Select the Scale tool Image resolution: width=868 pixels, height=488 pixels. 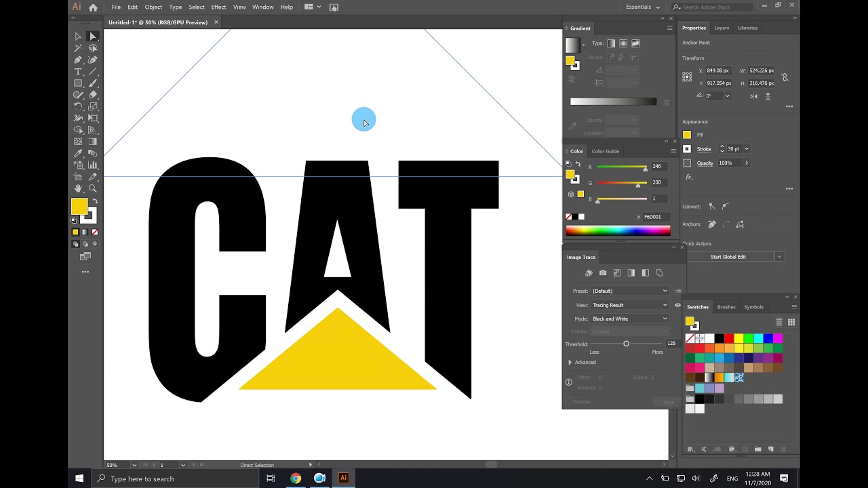93,106
